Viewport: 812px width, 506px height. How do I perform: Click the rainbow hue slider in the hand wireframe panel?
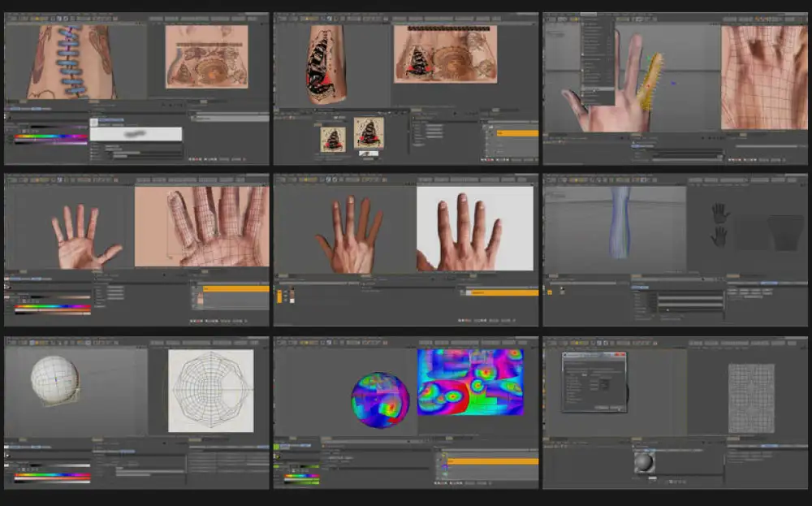pyautogui.click(x=52, y=306)
